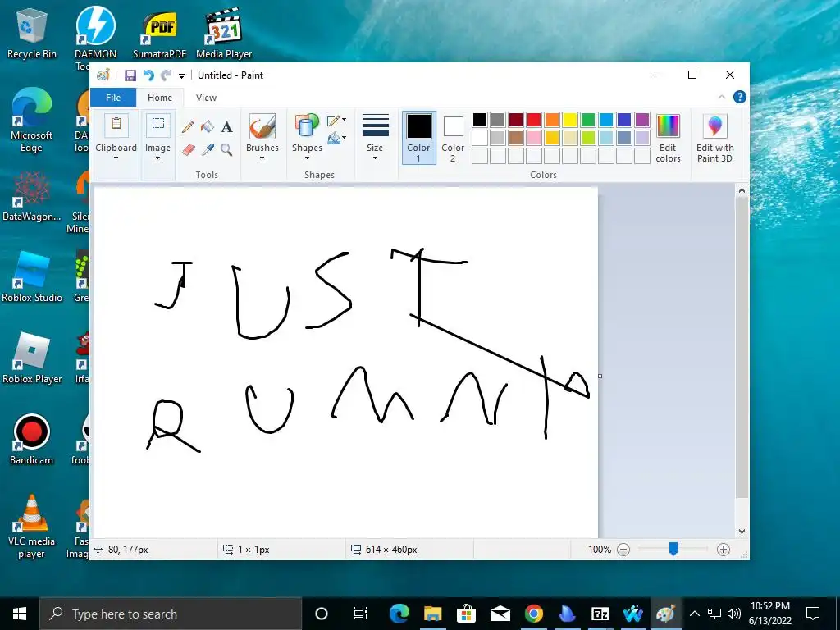Open the File menu
This screenshot has height=630, width=840.
coord(113,98)
